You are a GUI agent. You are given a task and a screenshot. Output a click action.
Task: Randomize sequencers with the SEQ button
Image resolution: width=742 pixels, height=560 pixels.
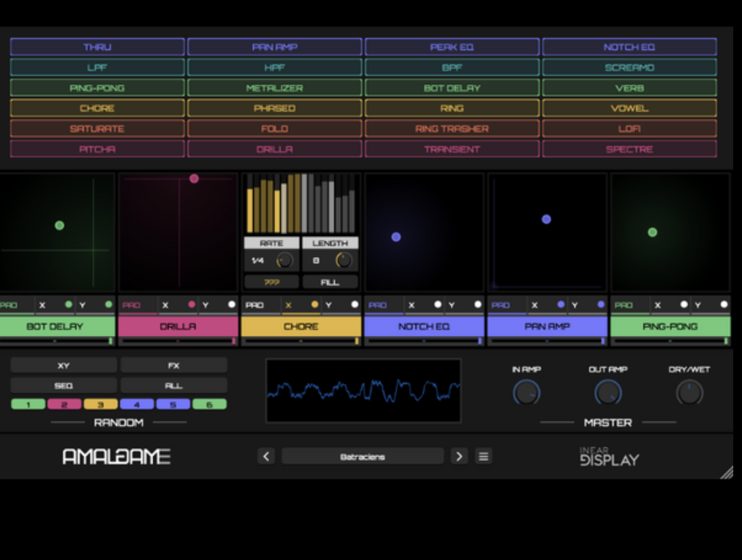pos(63,385)
